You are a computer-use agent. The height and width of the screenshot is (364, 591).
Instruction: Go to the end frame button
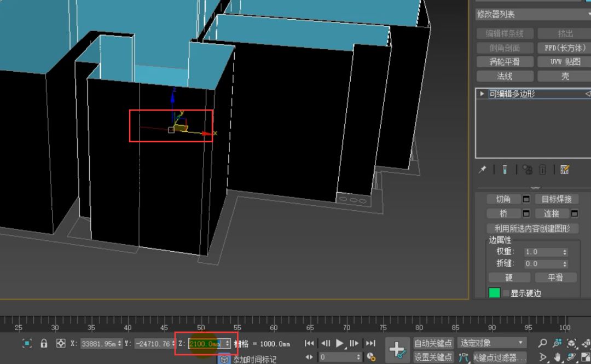point(370,343)
